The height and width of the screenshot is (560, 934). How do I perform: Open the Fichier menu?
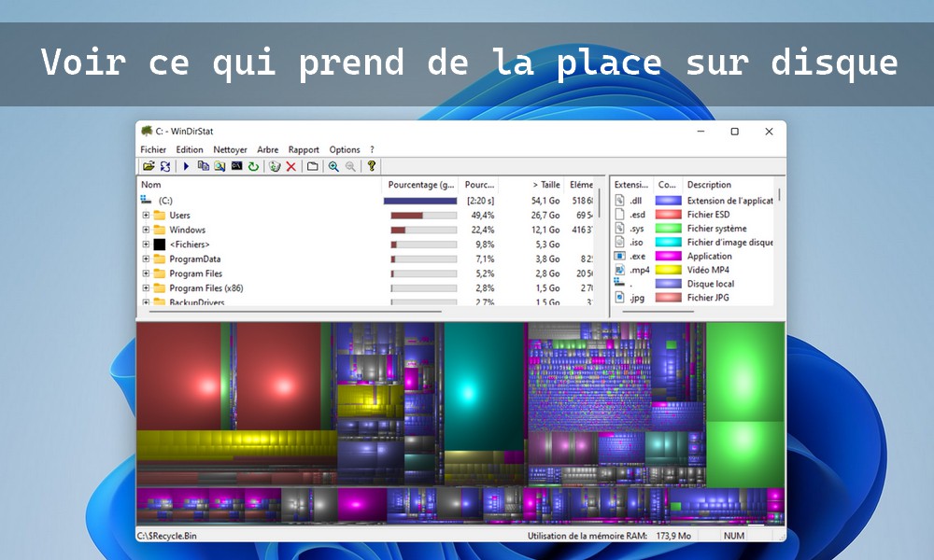(153, 149)
